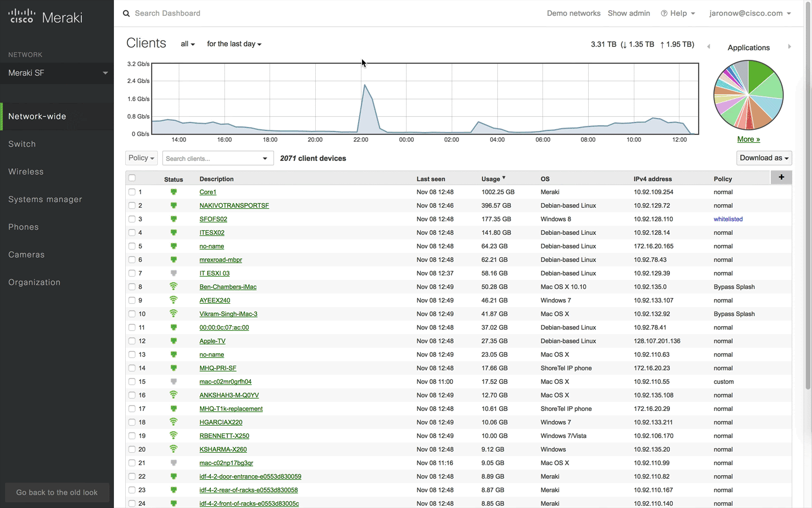Open the Organization sidebar menu
The width and height of the screenshot is (812, 508).
[x=34, y=282]
